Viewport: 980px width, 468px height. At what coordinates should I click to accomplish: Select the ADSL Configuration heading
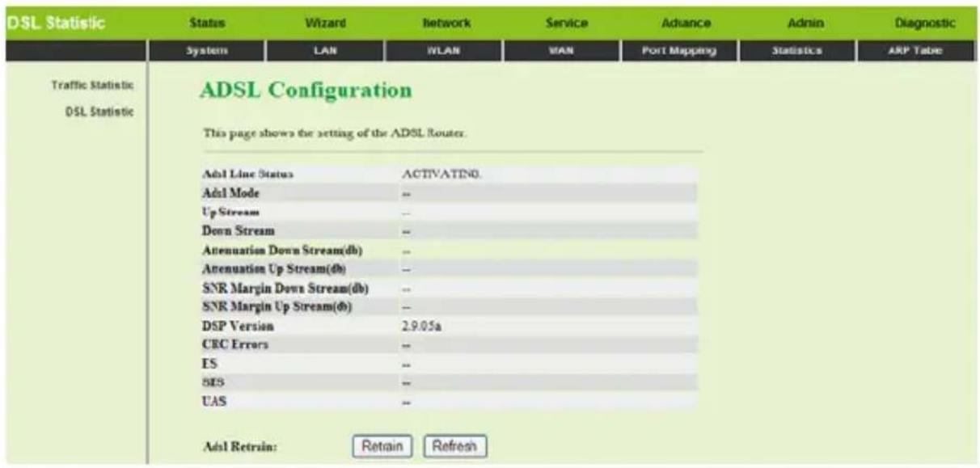(x=306, y=91)
